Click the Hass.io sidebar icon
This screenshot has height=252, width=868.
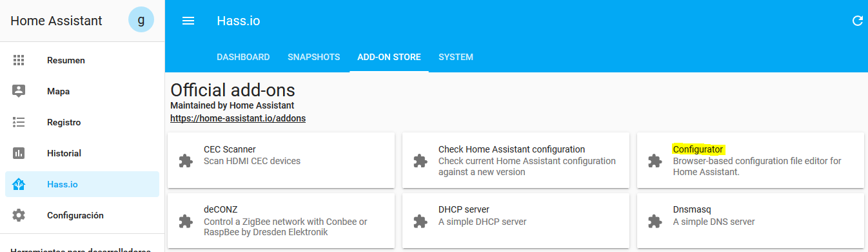[19, 184]
